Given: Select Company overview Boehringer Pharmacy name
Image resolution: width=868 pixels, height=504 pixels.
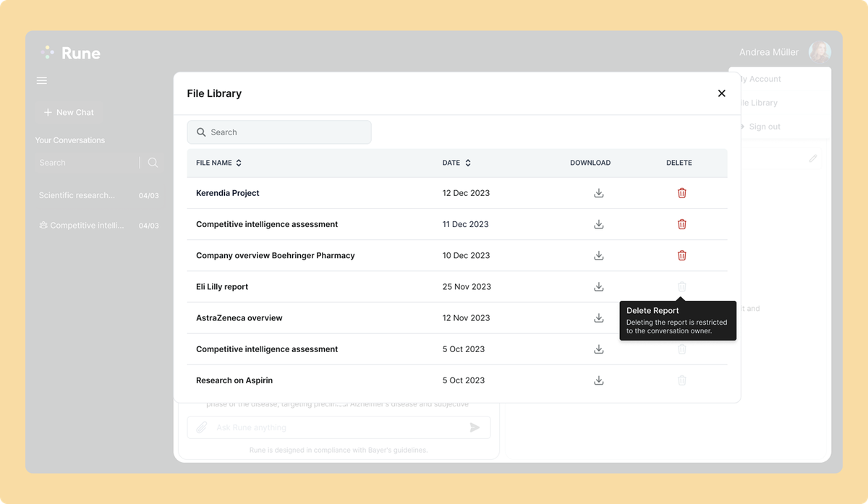Looking at the screenshot, I should tap(276, 255).
